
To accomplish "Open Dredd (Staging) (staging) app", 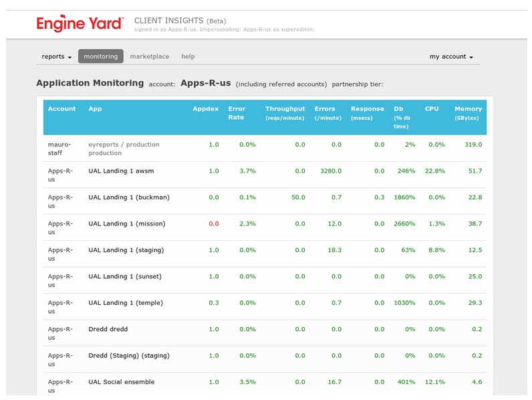I will [x=129, y=355].
